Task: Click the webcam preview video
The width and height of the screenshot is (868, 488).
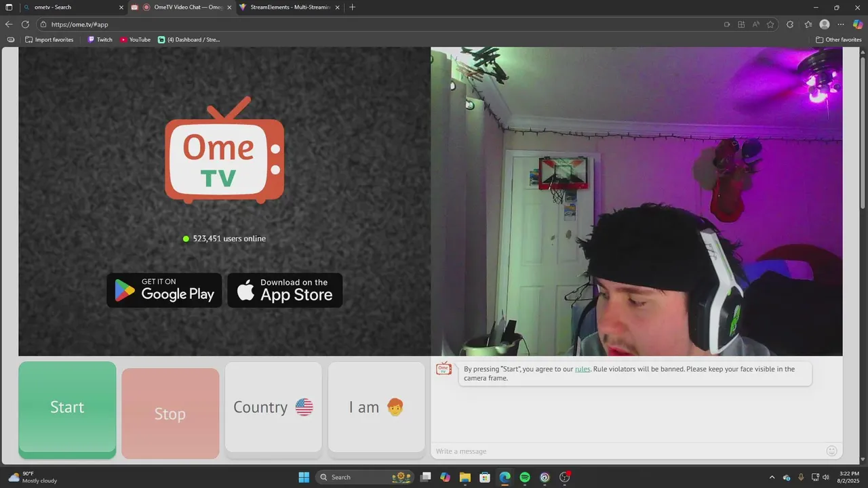Action: click(637, 201)
